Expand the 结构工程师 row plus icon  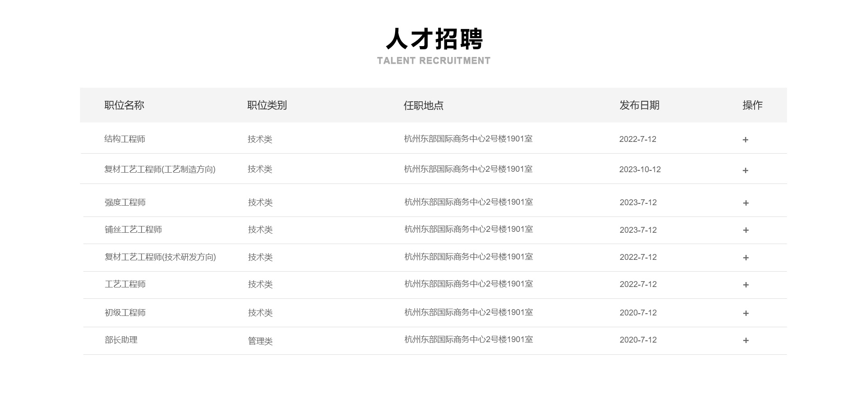pyautogui.click(x=745, y=140)
